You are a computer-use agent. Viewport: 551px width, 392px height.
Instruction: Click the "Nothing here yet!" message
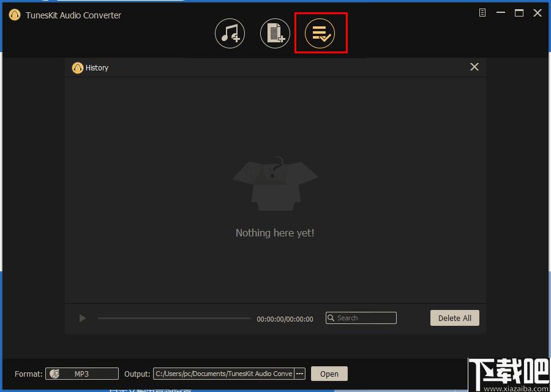[275, 233]
